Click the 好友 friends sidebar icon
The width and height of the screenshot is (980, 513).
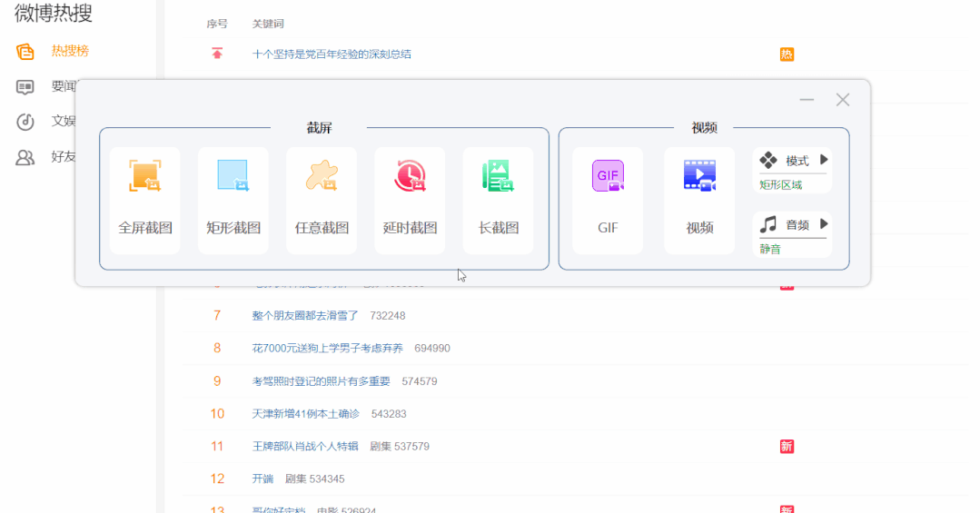(25, 157)
